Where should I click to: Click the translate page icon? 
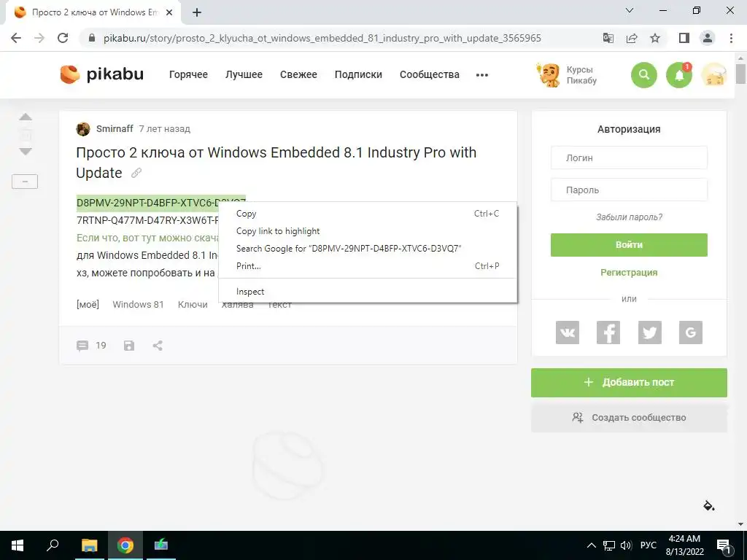(608, 38)
